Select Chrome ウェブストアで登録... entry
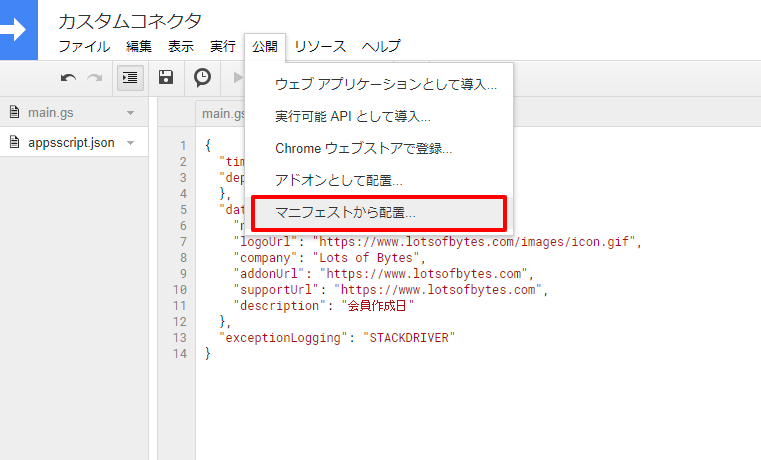Viewport: 761px width, 460px height. [x=363, y=148]
